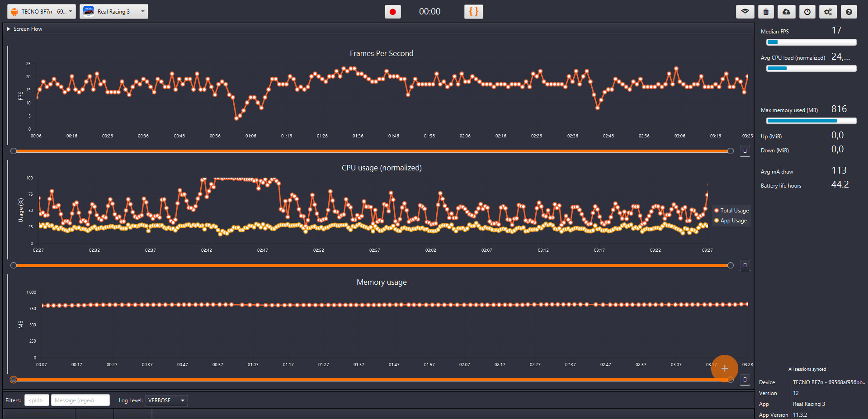Click the Up (MiB) label
The height and width of the screenshot is (419, 868).
coord(771,137)
